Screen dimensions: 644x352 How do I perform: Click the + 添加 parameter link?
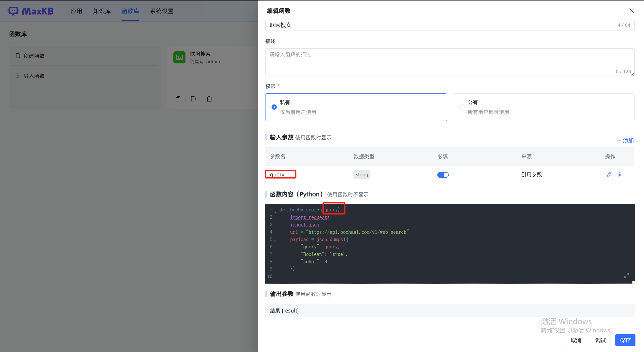625,140
